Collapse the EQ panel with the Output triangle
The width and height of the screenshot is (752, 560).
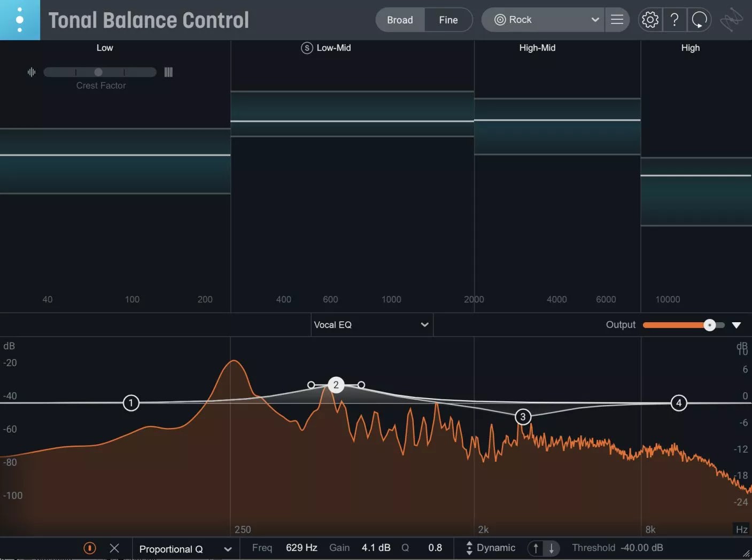coord(737,324)
